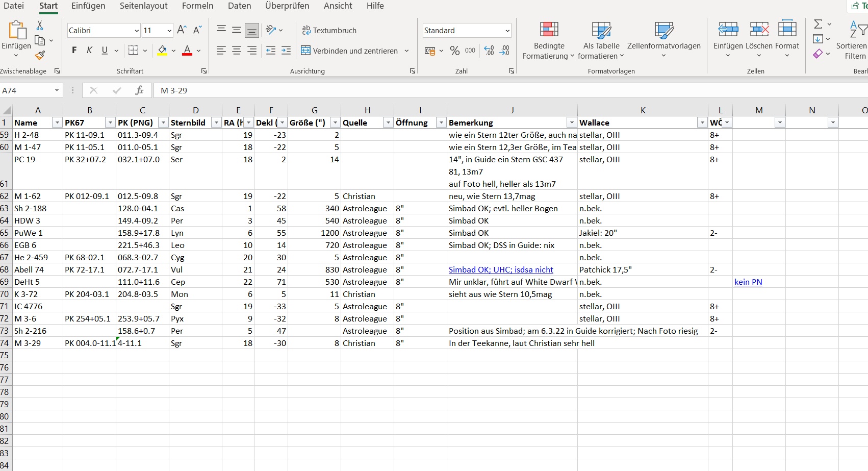
Task: Open the Calibri font name dropdown
Action: [x=137, y=31]
